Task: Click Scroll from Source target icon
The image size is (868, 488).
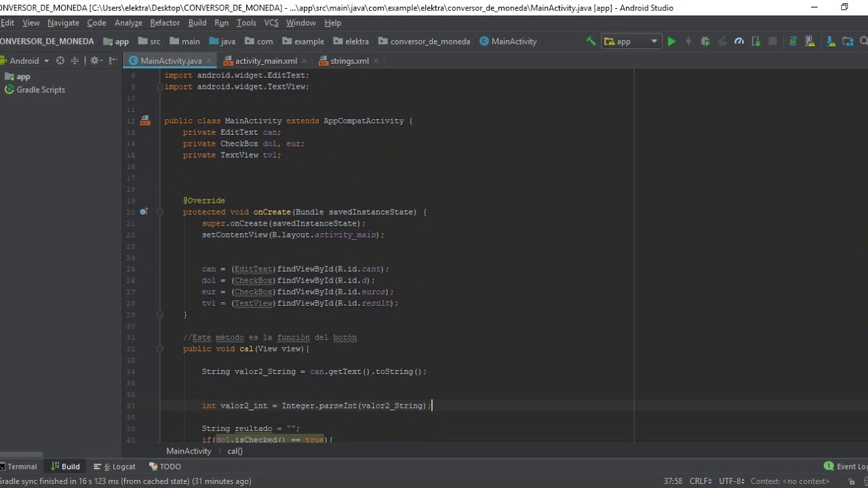Action: pos(60,60)
